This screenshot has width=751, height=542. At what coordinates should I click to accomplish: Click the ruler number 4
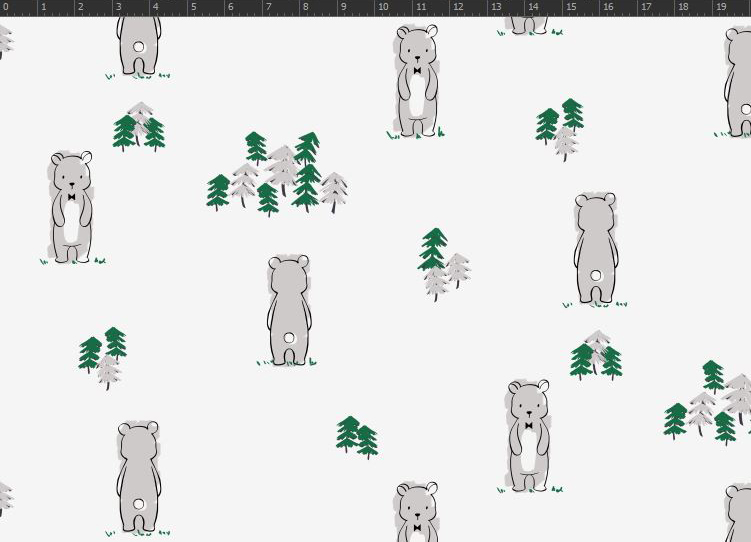click(x=156, y=7)
